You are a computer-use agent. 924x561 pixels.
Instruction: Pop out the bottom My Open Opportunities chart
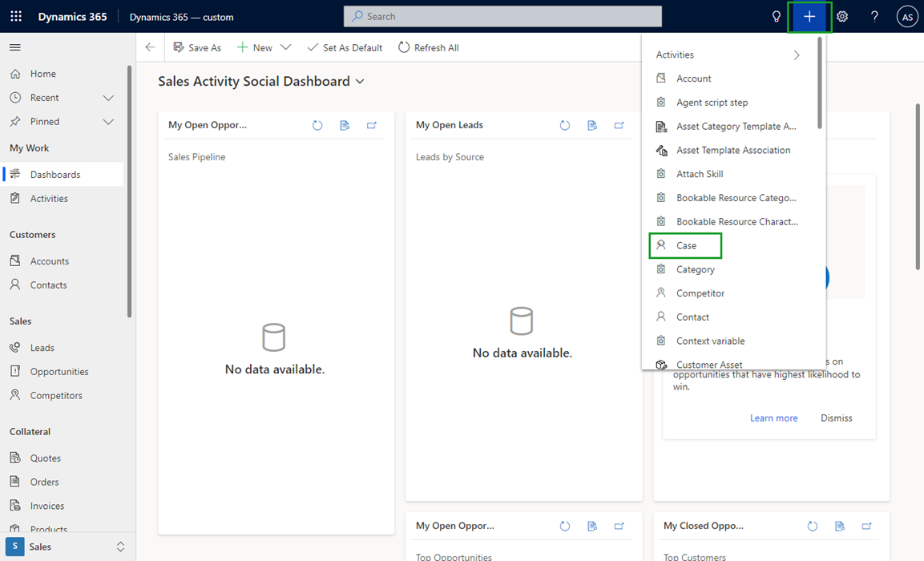point(619,526)
